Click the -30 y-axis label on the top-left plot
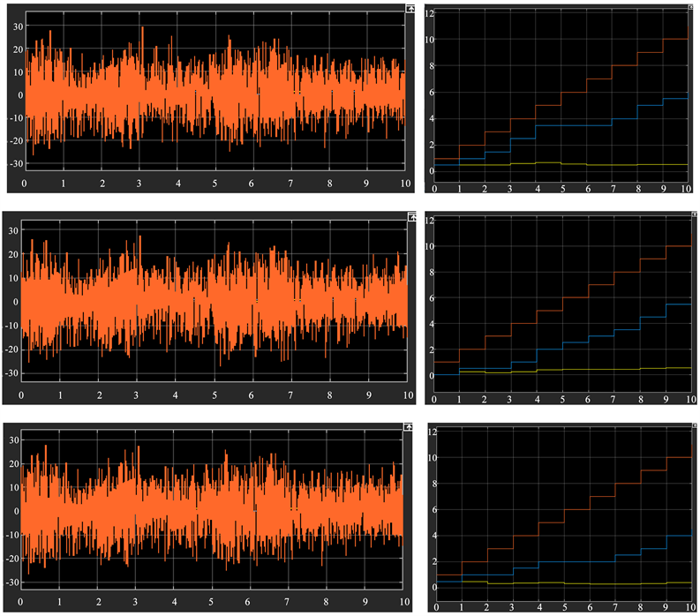Image resolution: width=700 pixels, height=616 pixels. (x=14, y=165)
